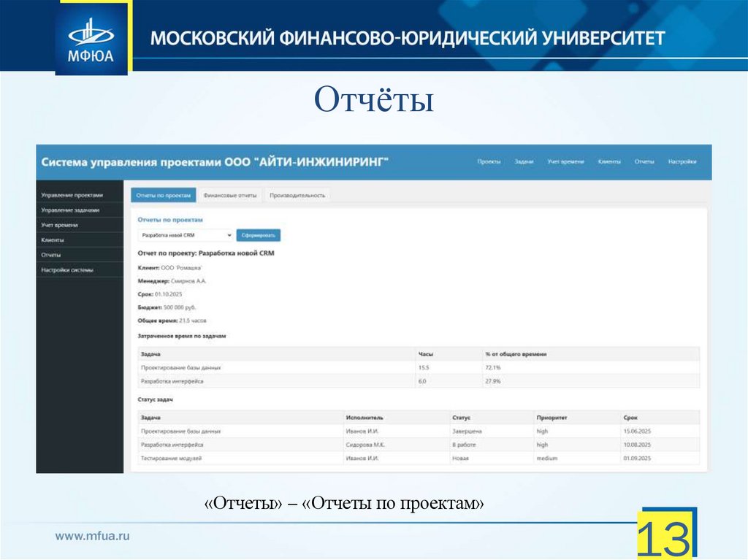Viewport: 748px width, 560px height.
Task: Activate the Отчеты по проектам tab
Action: pos(164,195)
